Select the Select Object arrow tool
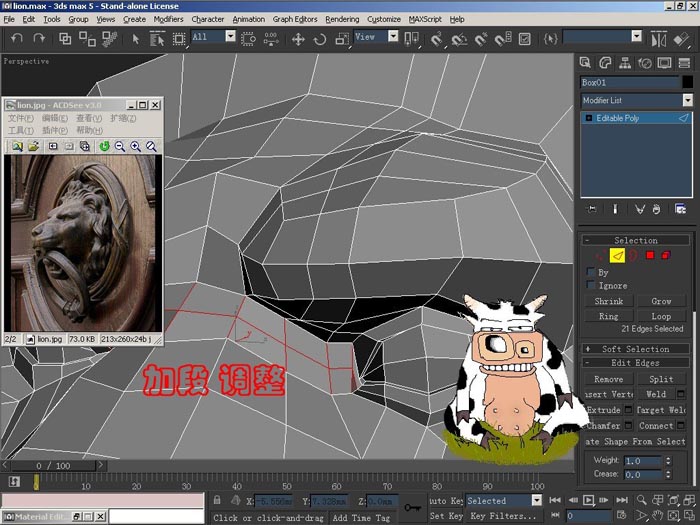700x525 pixels. point(136,39)
